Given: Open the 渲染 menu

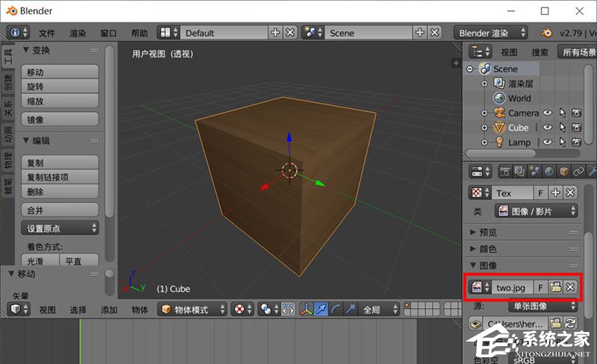Looking at the screenshot, I should click(x=78, y=33).
